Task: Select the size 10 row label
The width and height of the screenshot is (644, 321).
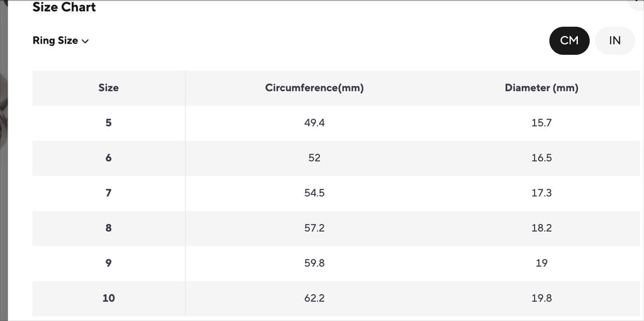Action: pyautogui.click(x=108, y=298)
